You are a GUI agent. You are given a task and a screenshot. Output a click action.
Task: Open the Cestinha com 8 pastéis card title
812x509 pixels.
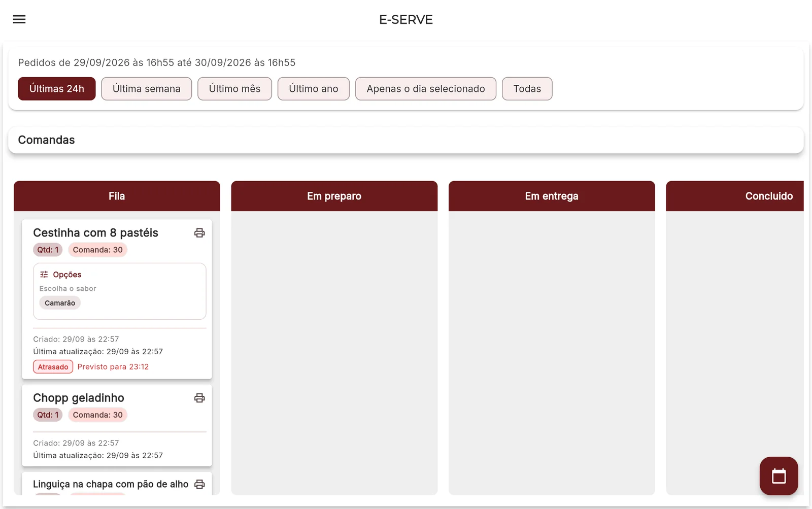(95, 233)
